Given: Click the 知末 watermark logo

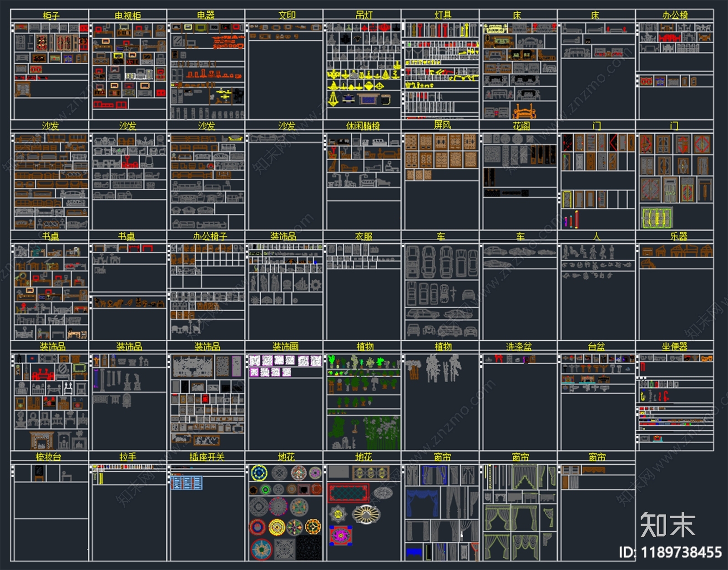Looking at the screenshot, I should [667, 525].
